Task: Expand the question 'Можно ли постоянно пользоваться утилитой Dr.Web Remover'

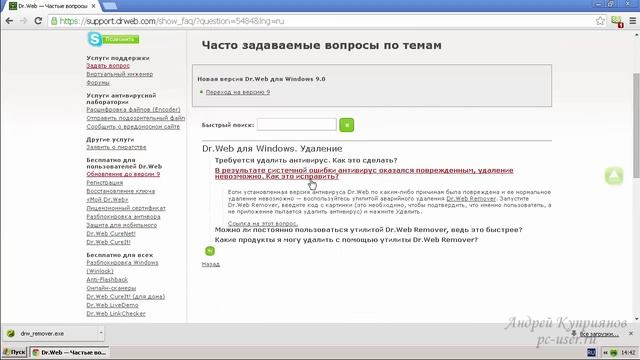Action: point(368,230)
